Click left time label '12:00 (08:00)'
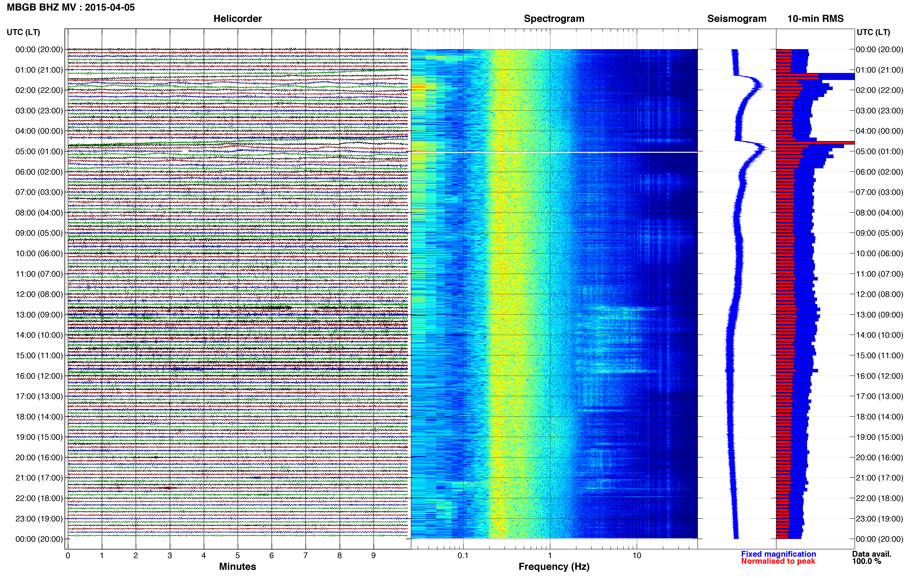The width and height of the screenshot is (924, 578). (39, 294)
